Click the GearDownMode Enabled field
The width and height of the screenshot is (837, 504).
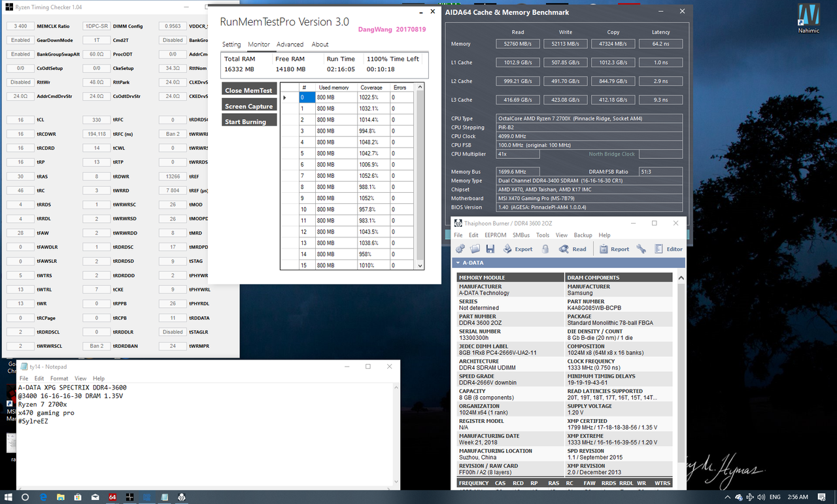[x=21, y=41]
